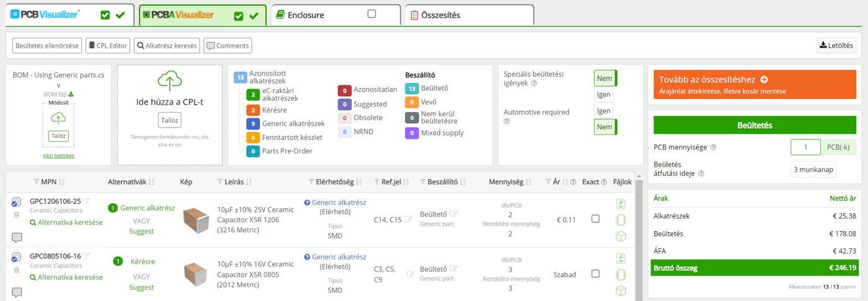The height and width of the screenshot is (301, 868).
Task: Open 3D model cube icon for GPC1206106-25
Action: coord(621,237)
